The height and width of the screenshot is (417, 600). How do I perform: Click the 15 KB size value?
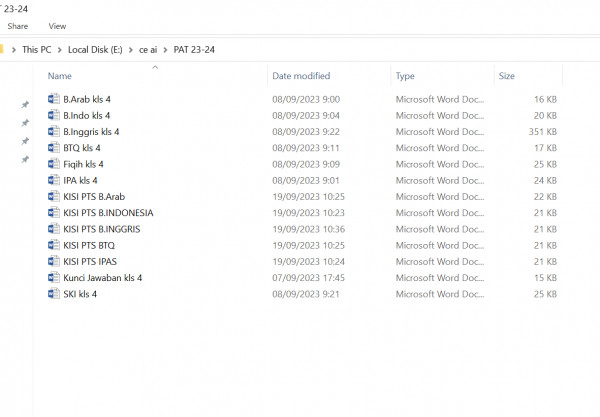tap(545, 278)
